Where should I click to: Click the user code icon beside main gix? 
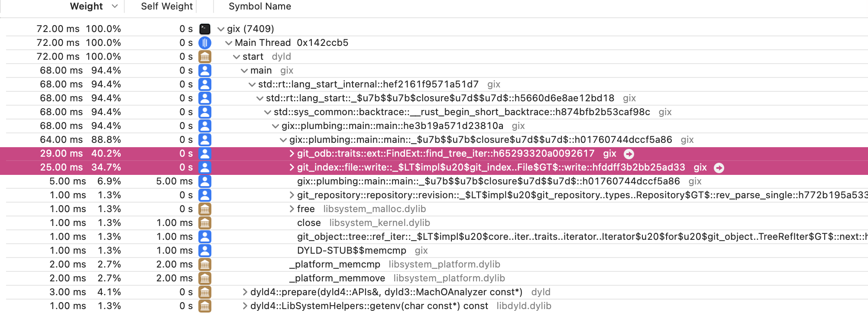point(205,71)
